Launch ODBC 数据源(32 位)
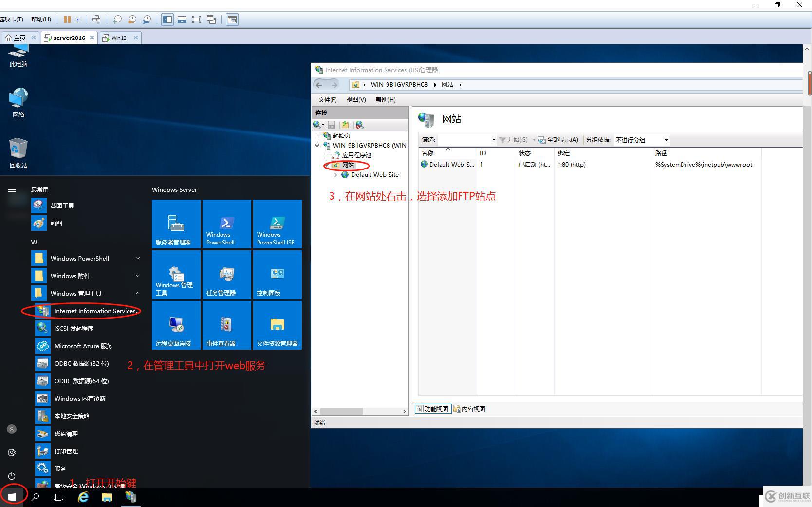 (88, 363)
